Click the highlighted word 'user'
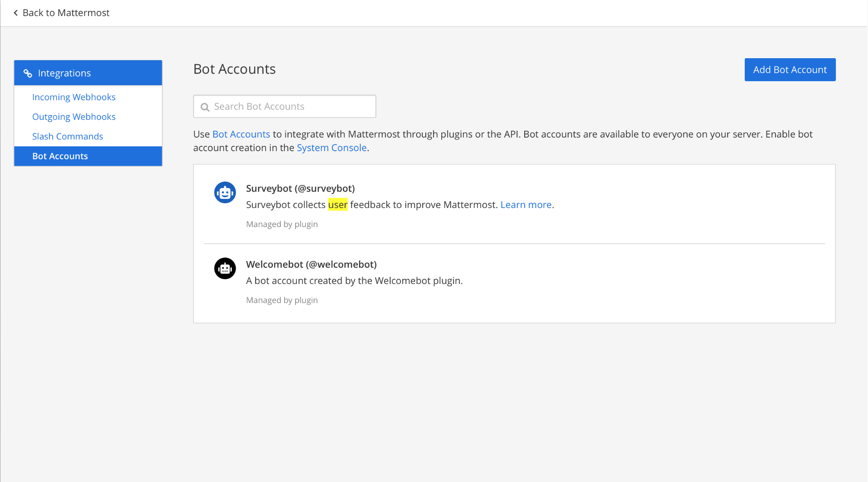The image size is (868, 482). pyautogui.click(x=338, y=205)
